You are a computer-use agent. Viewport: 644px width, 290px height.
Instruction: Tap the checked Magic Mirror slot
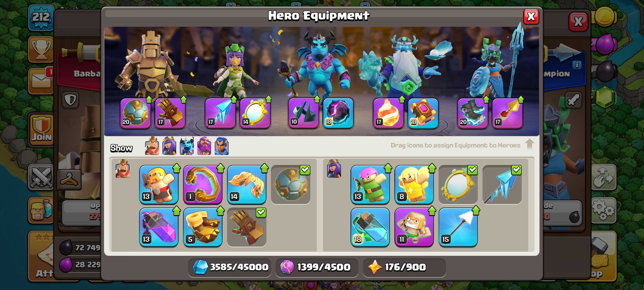point(458,184)
